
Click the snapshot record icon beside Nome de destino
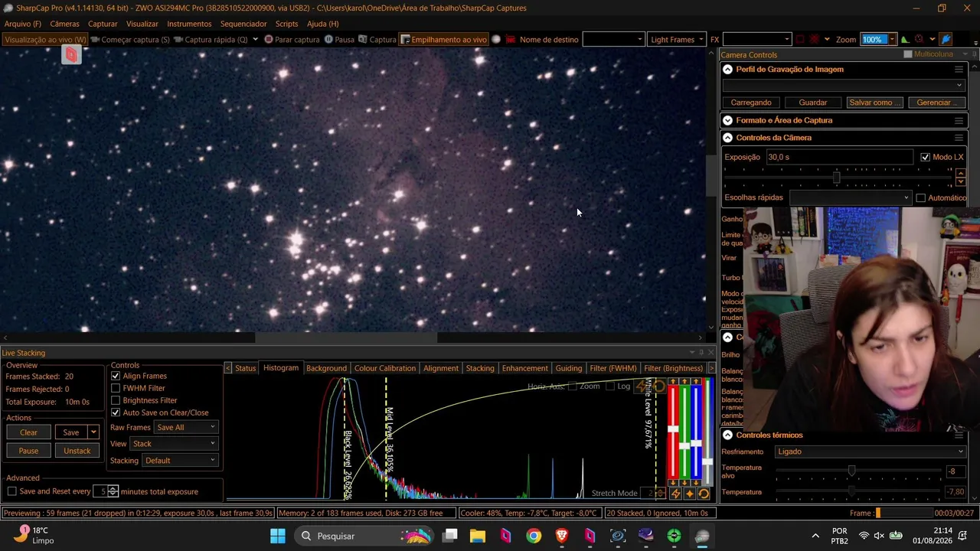click(x=510, y=39)
